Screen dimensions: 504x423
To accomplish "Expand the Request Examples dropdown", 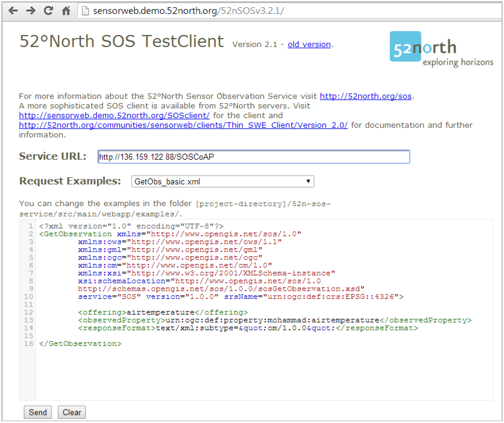I will 223,181.
